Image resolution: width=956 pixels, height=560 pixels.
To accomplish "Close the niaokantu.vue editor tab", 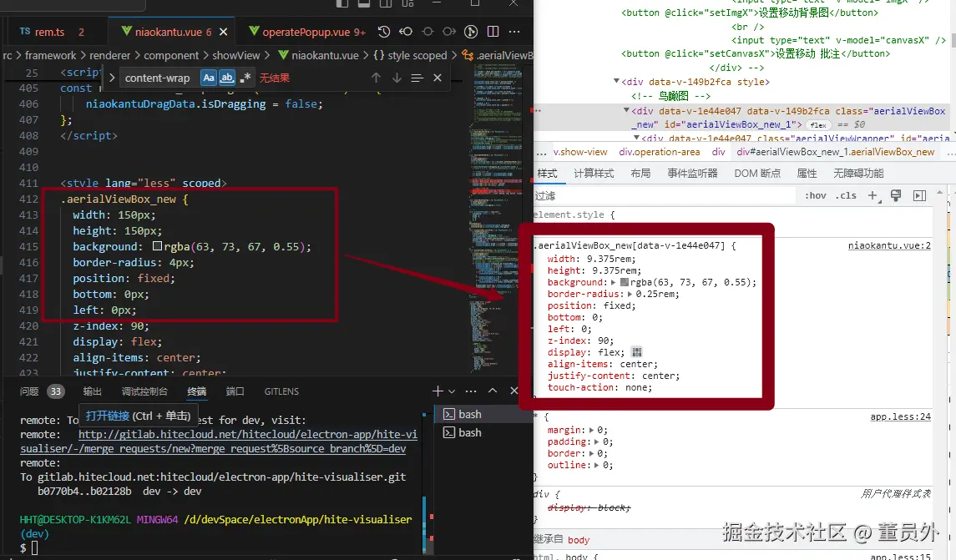I will 223,33.
